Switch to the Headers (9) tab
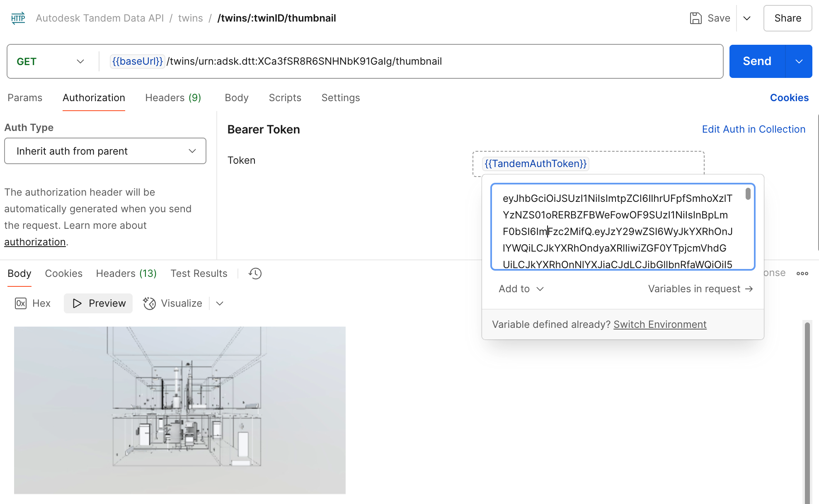This screenshot has height=504, width=819. (173, 98)
